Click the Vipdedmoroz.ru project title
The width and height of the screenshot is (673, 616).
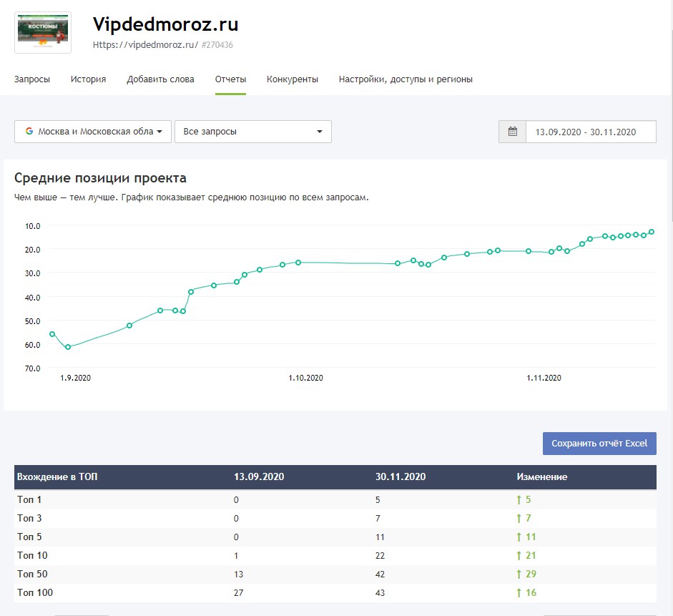coord(165,24)
